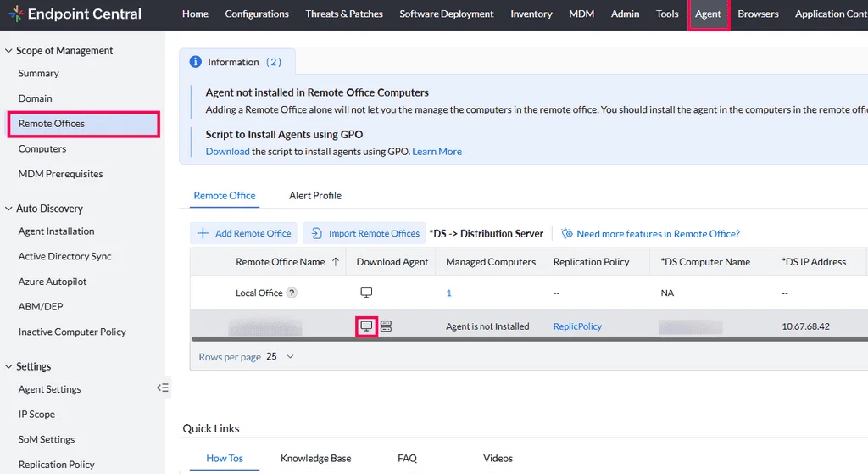This screenshot has height=474, width=868.
Task: Switch to FAQ tab
Action: point(407,458)
